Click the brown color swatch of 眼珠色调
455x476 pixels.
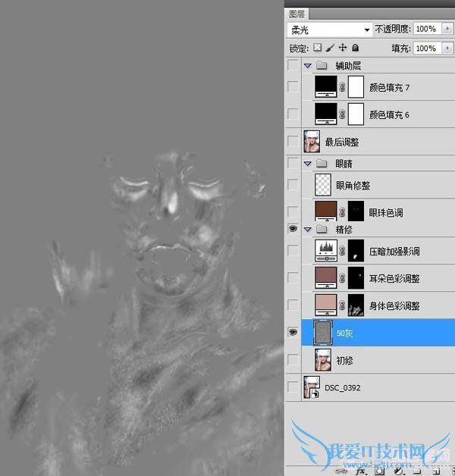[326, 211]
